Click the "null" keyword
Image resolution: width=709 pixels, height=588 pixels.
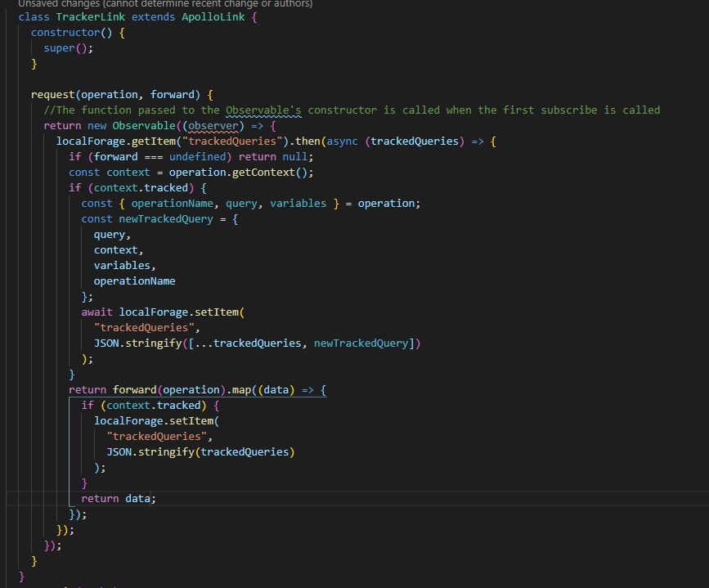(295, 157)
